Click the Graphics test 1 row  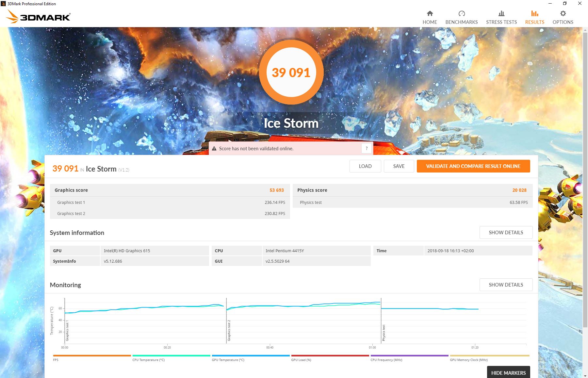pos(170,202)
